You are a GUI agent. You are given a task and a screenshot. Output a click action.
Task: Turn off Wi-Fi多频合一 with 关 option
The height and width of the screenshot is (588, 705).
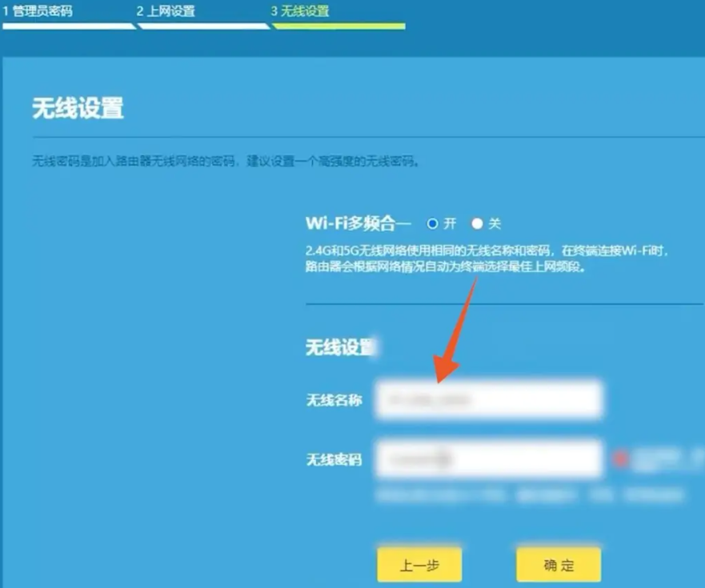[x=477, y=224]
